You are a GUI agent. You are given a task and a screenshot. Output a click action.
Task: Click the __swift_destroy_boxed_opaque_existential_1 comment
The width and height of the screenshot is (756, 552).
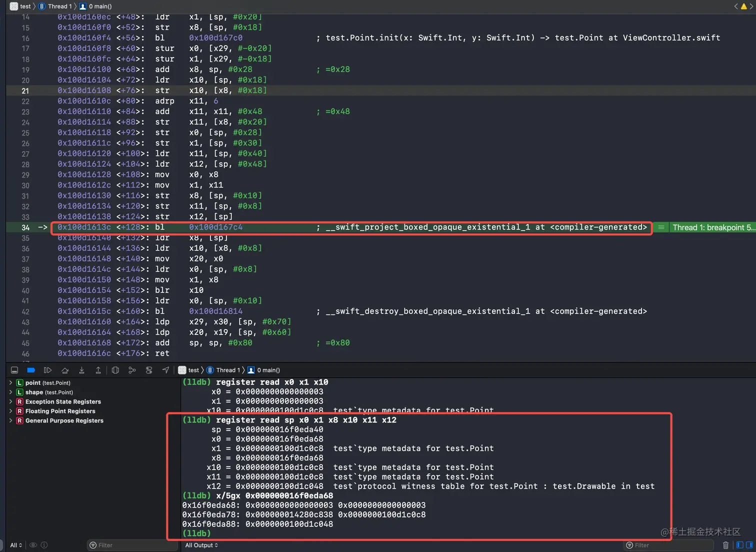click(x=481, y=311)
